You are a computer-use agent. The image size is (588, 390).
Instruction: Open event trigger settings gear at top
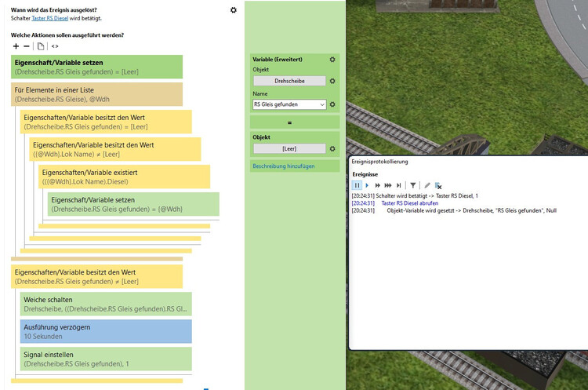(x=233, y=10)
